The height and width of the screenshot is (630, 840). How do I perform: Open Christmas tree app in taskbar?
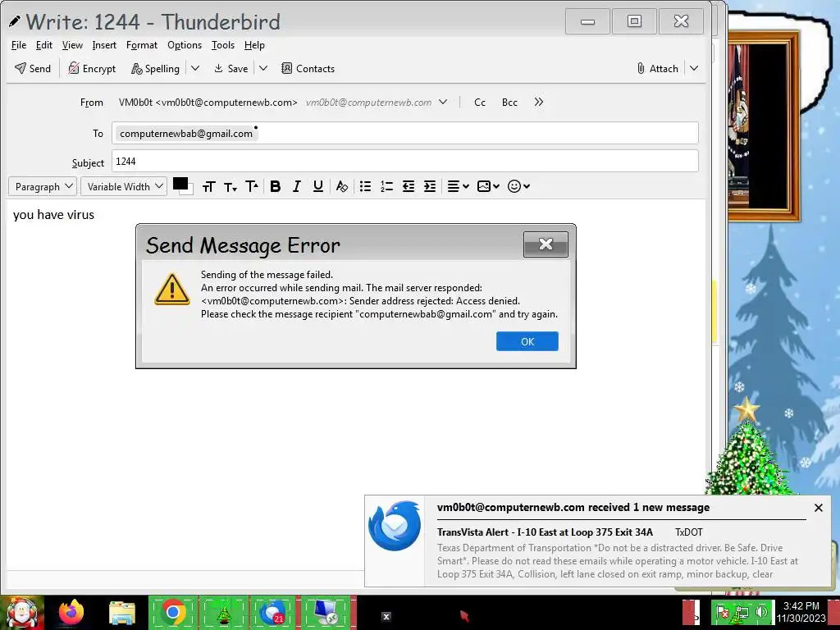pyautogui.click(x=223, y=612)
